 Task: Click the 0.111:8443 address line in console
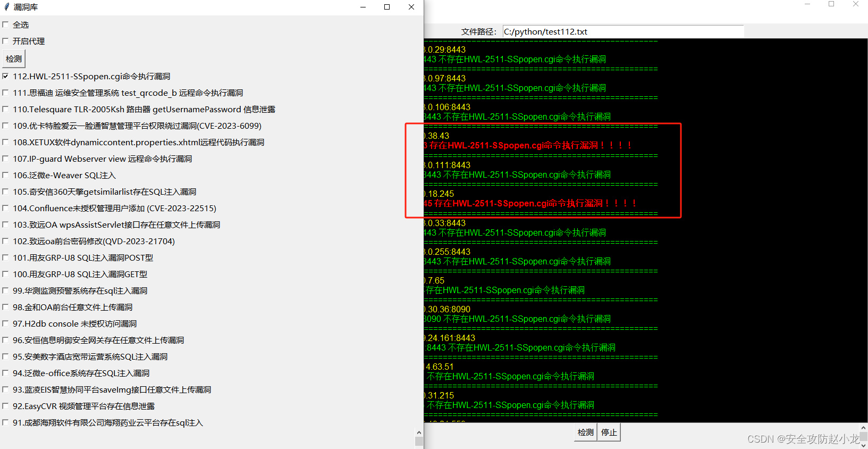(448, 165)
